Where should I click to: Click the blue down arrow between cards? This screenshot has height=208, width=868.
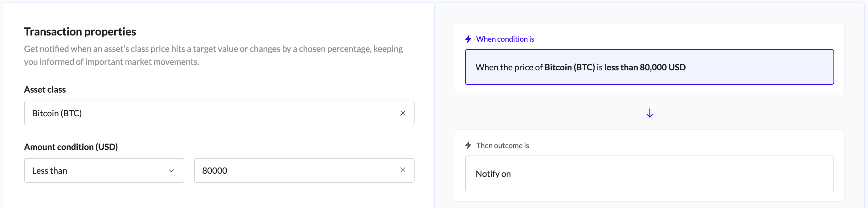click(649, 113)
